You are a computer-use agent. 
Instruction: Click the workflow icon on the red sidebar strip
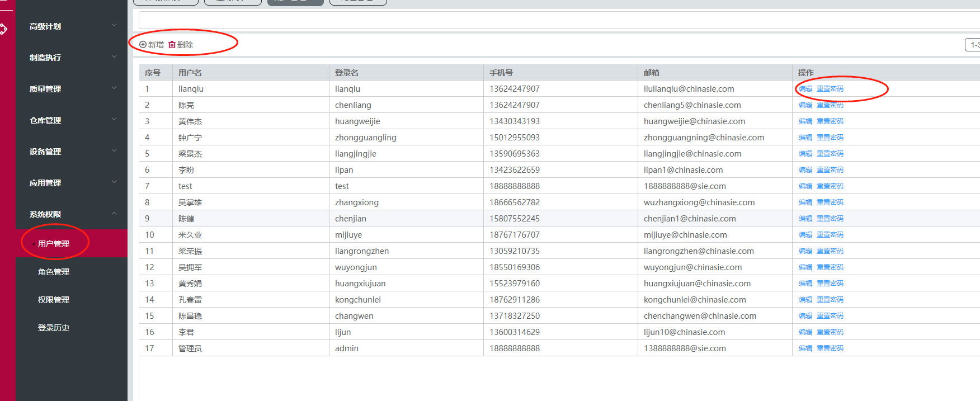click(3, 29)
